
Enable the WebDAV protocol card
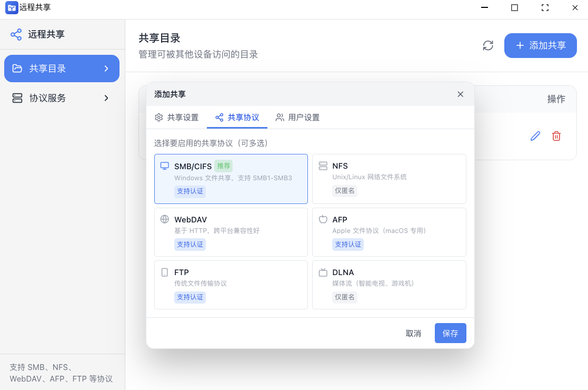(x=231, y=232)
